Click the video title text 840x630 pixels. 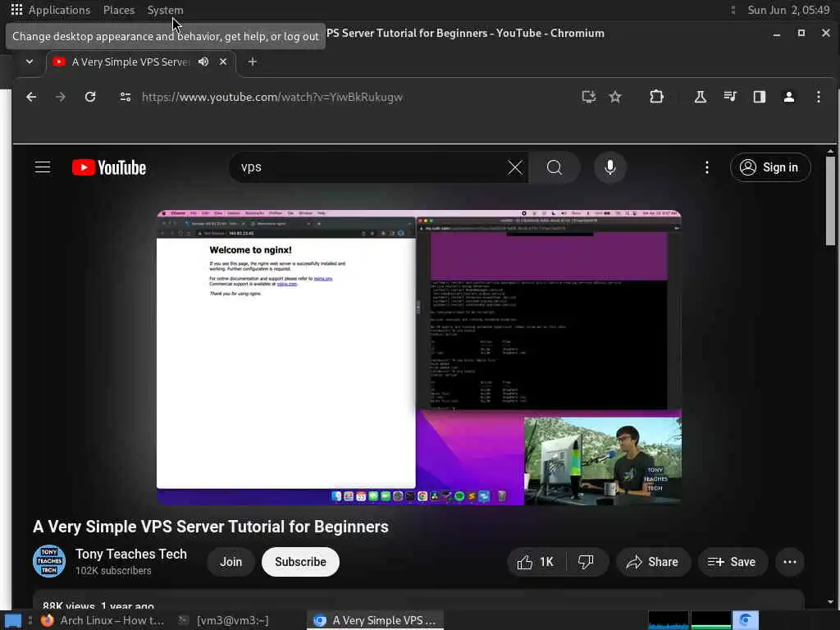click(211, 527)
